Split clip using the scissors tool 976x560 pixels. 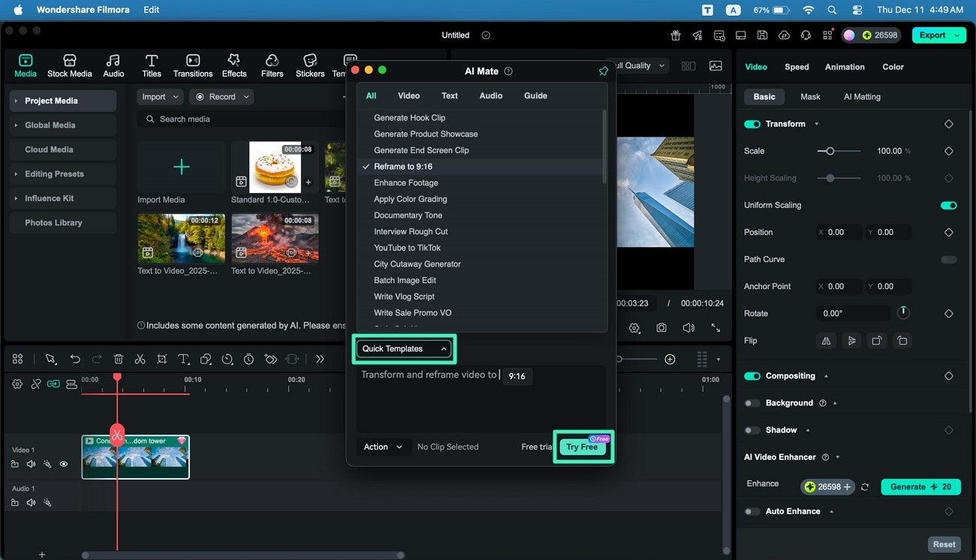pos(140,360)
